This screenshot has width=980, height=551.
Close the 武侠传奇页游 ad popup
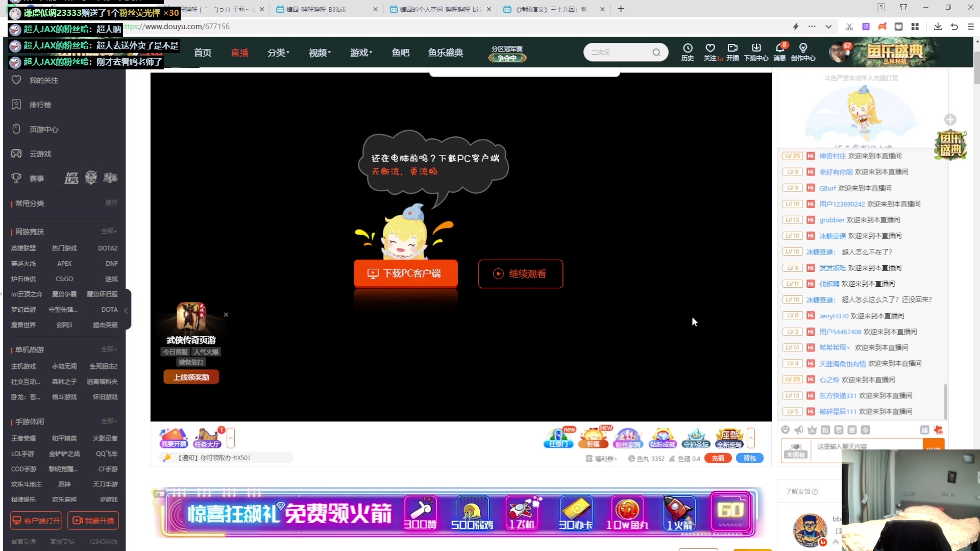click(x=226, y=315)
